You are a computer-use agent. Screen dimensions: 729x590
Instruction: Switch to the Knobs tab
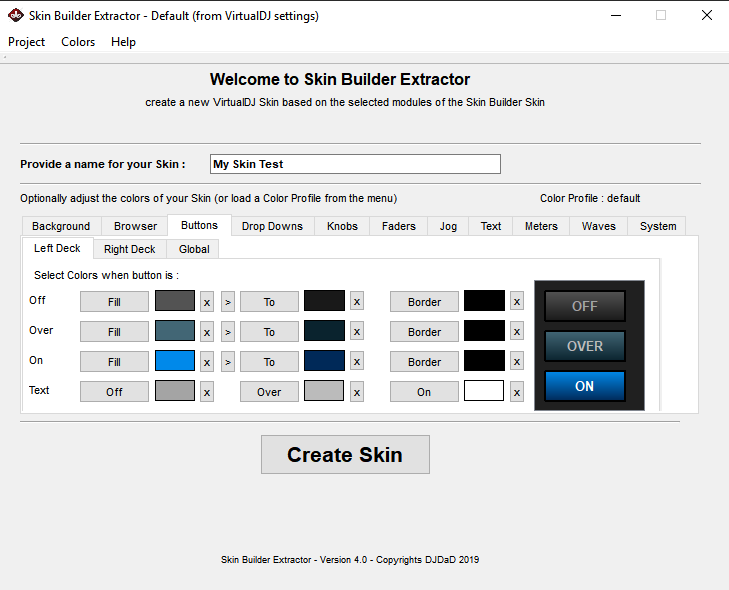342,226
